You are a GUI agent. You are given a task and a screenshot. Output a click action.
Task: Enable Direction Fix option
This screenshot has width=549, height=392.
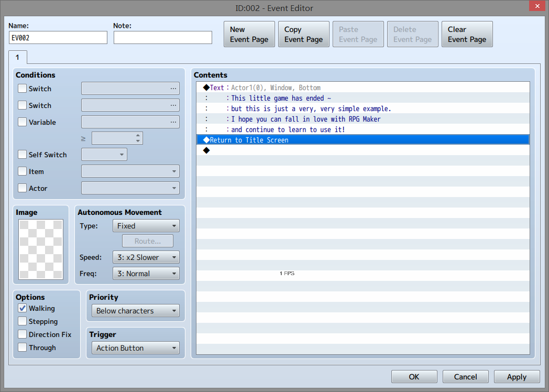pos(22,334)
